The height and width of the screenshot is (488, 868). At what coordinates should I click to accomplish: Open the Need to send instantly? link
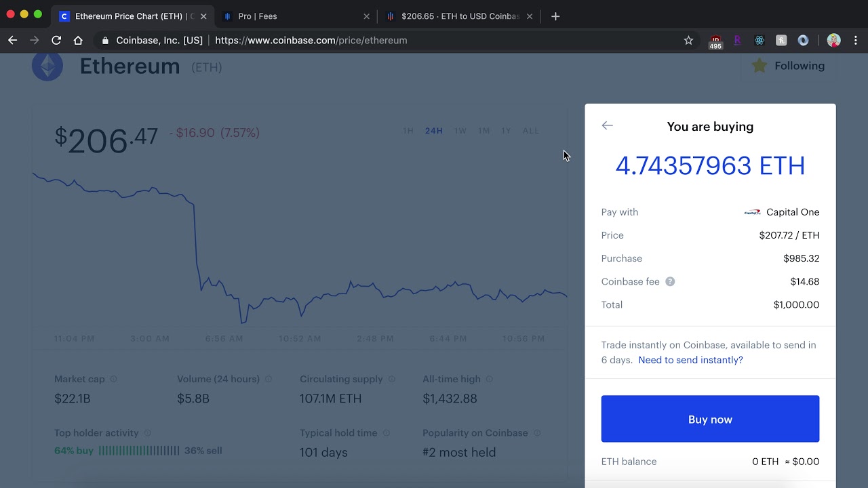[690, 360]
